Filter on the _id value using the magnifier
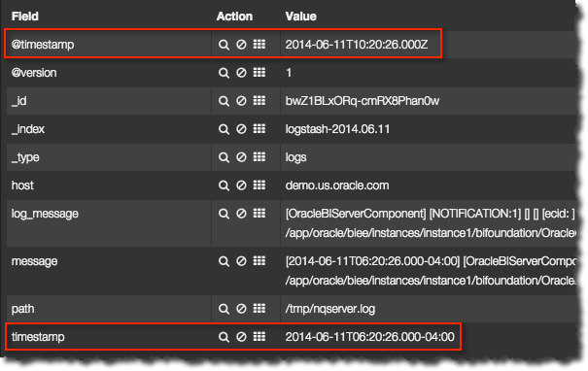The image size is (588, 371). (x=224, y=101)
